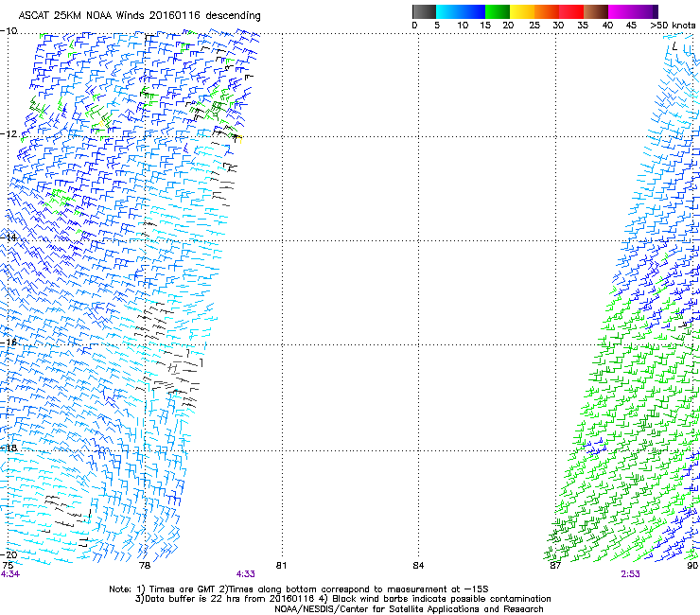Click the '81' longitude axis label
The image size is (700, 615).
pyautogui.click(x=281, y=566)
